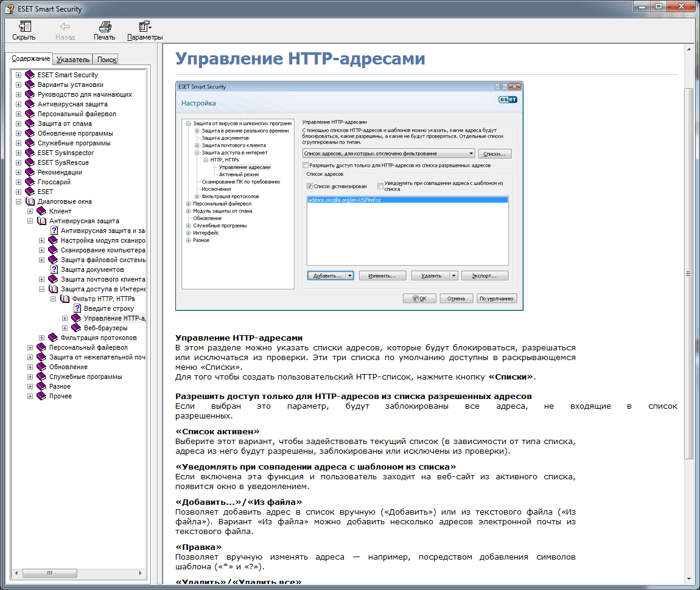Collapse the Диалоговые окна node
The width and height of the screenshot is (700, 590).
pos(18,201)
